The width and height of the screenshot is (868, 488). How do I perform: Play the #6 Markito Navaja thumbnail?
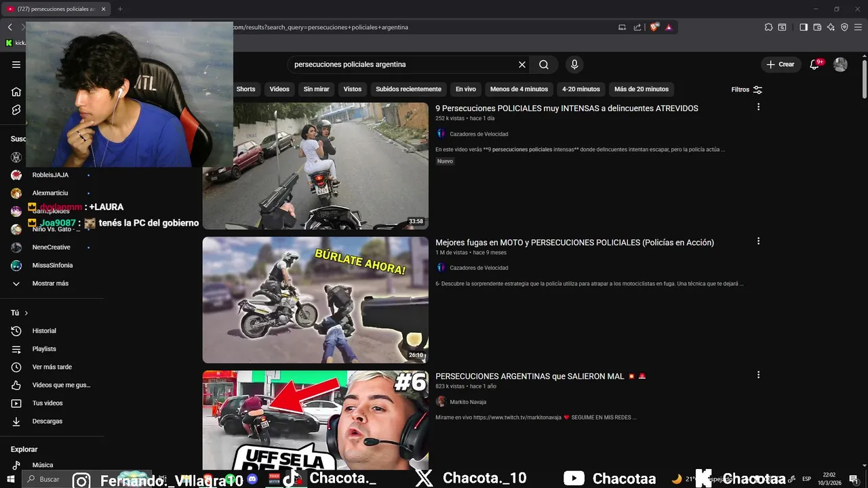[315, 420]
